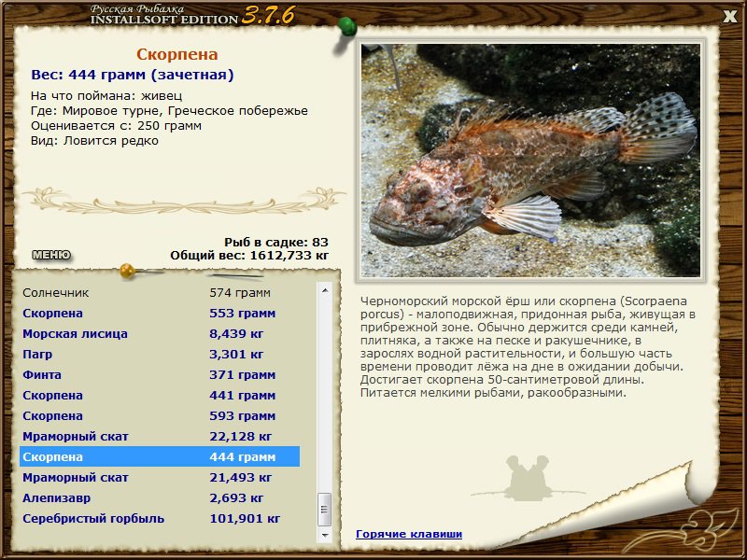This screenshot has height=560, width=747.
Task: Close the window with the X button
Action: (x=730, y=17)
